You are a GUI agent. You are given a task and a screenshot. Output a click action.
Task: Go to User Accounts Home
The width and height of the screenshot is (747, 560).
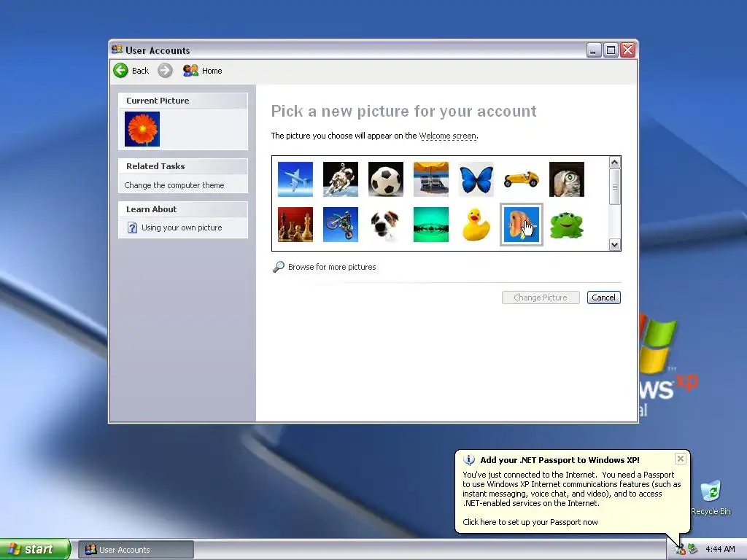click(203, 71)
